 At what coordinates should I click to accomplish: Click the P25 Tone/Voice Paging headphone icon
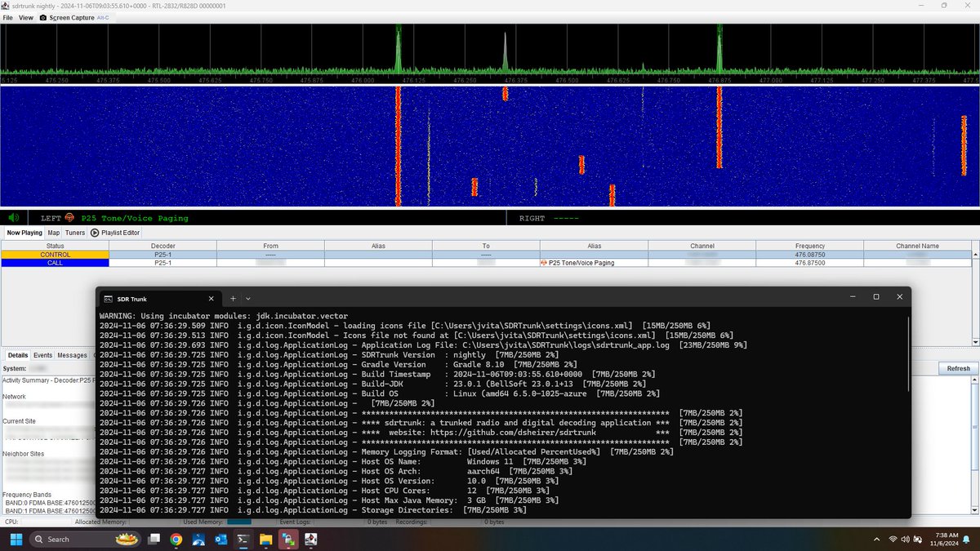(69, 218)
